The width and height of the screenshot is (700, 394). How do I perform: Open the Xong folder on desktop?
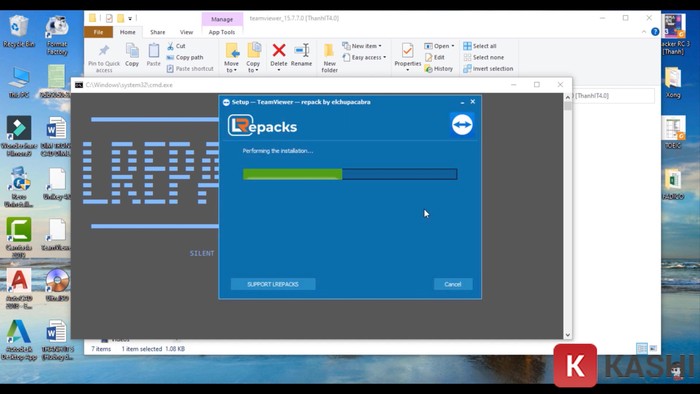(673, 82)
